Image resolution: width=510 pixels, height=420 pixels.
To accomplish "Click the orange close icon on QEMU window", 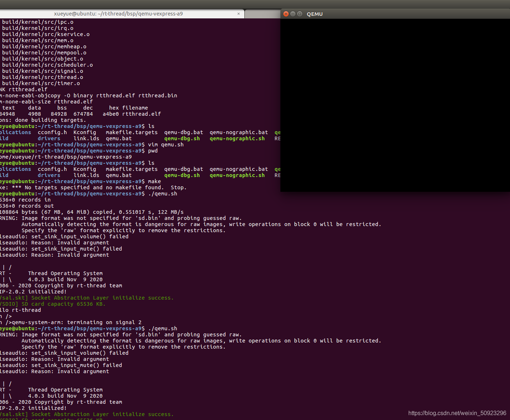I will pyautogui.click(x=286, y=14).
